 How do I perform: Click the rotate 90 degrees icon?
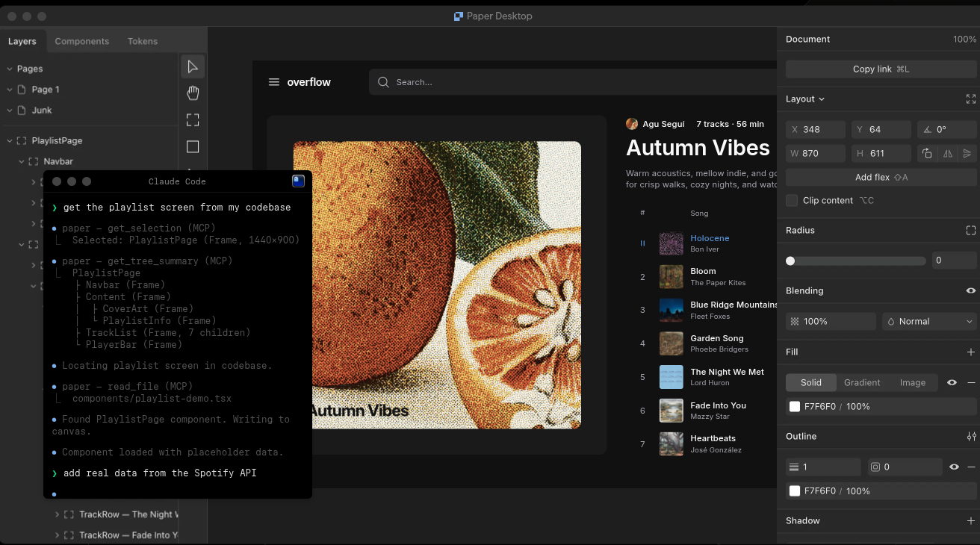(927, 153)
